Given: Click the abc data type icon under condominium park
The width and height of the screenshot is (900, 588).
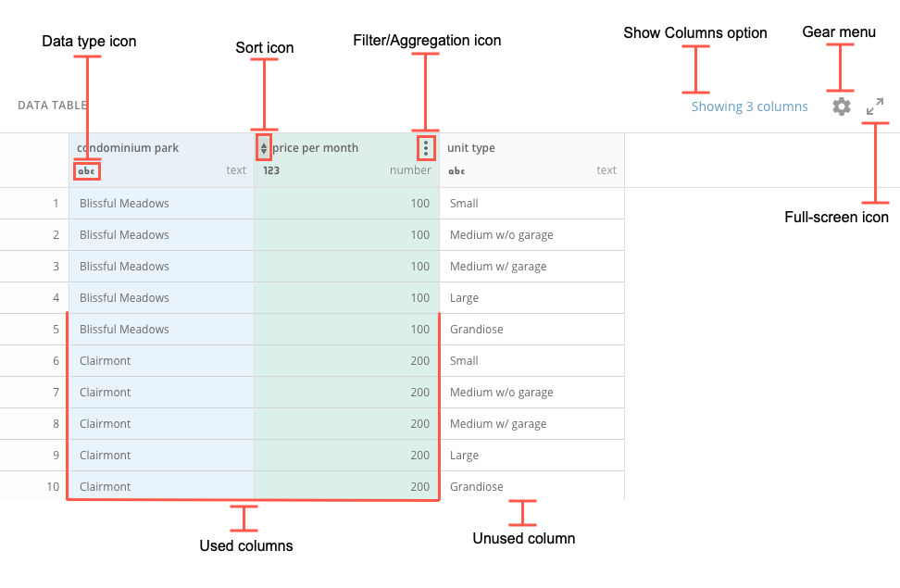Looking at the screenshot, I should pyautogui.click(x=86, y=170).
